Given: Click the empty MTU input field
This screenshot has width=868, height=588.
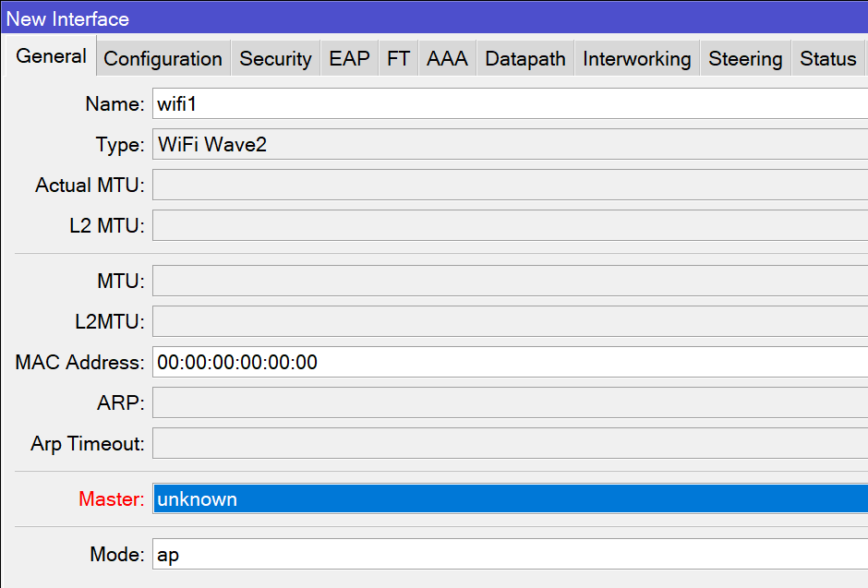Looking at the screenshot, I should click(510, 281).
